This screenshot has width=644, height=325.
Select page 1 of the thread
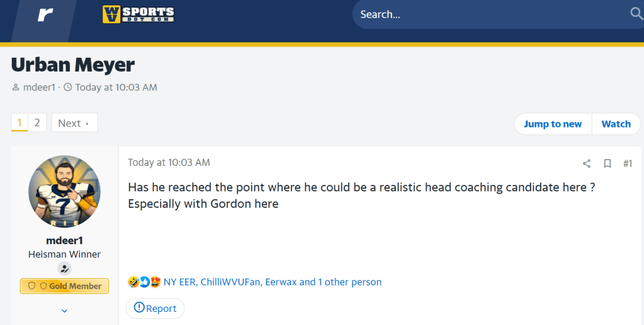coord(20,123)
